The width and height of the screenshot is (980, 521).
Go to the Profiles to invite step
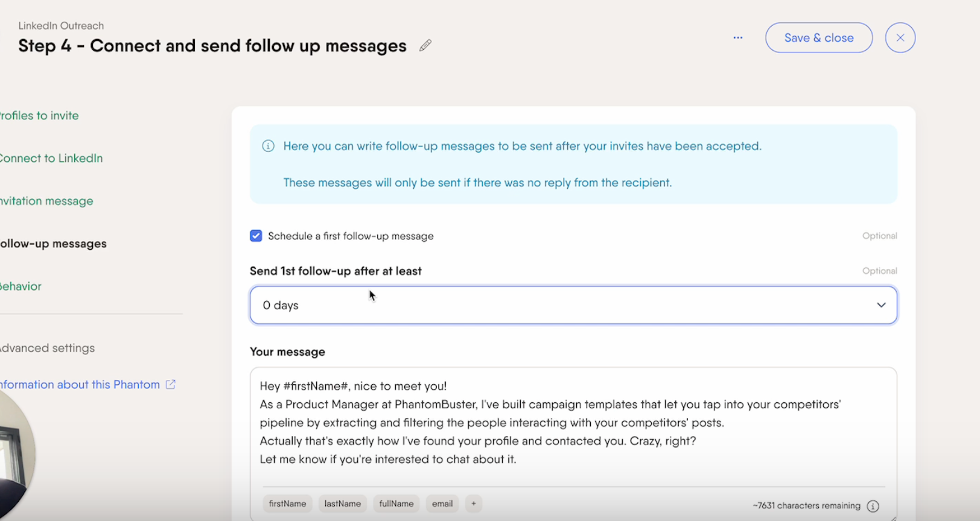point(39,115)
